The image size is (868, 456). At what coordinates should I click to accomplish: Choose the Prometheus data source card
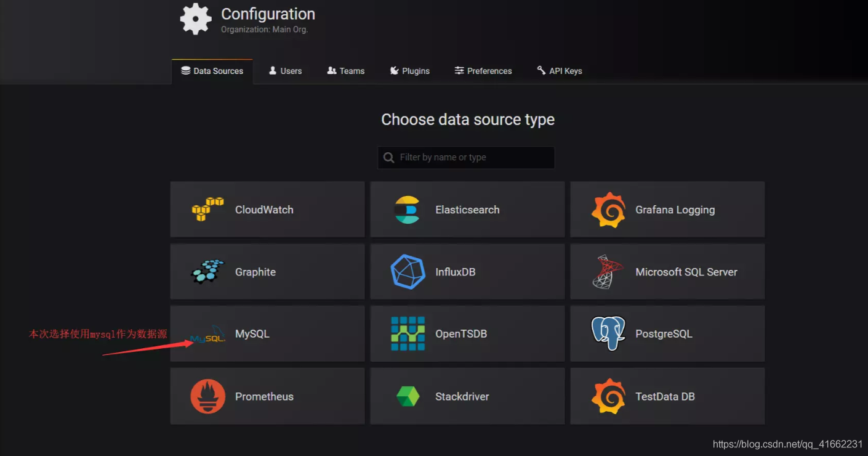coord(267,396)
